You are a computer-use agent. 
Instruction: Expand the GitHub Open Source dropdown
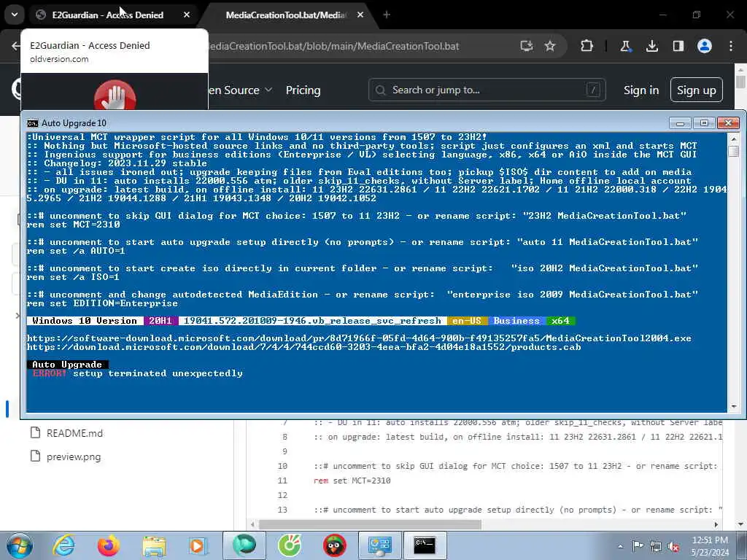point(241,90)
